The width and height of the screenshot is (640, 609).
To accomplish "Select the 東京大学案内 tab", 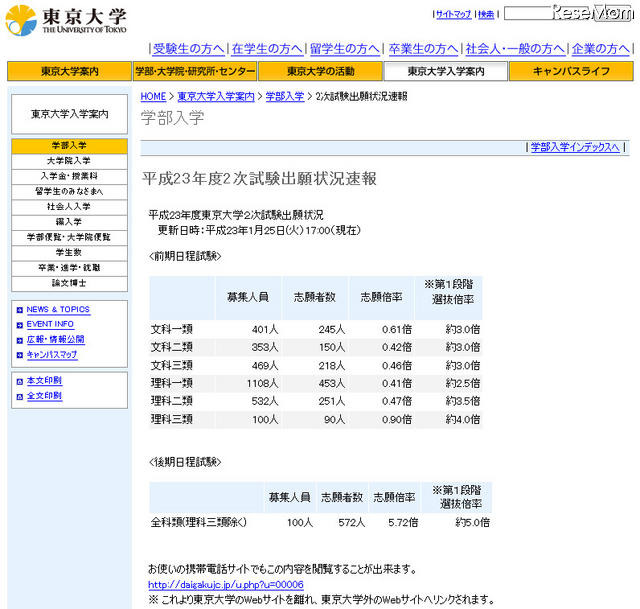I will pos(69,71).
